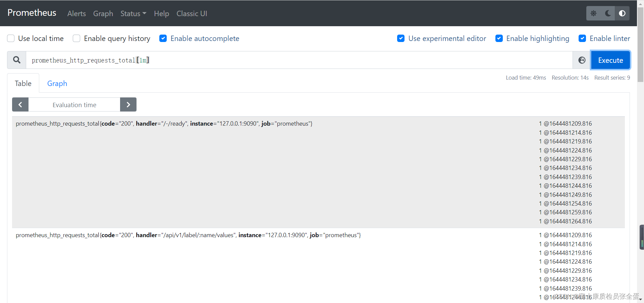Image resolution: width=644 pixels, height=303 pixels.
Task: Open the Alerts page
Action: tap(76, 13)
